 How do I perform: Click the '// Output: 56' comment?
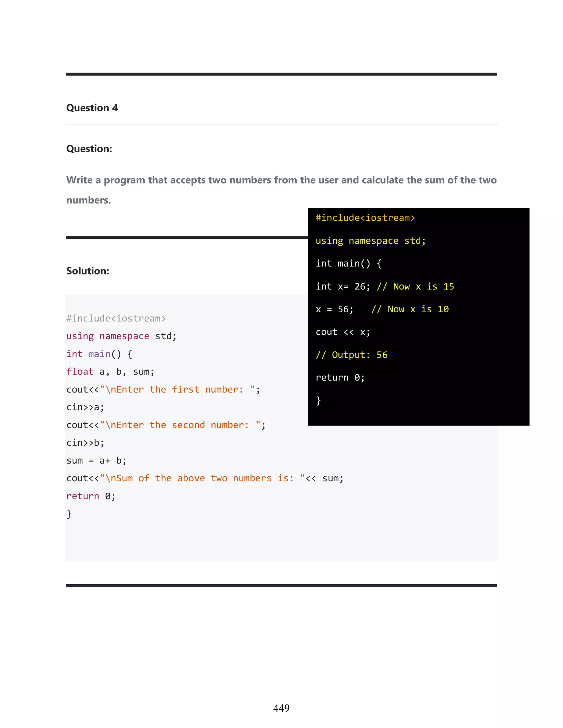point(352,355)
